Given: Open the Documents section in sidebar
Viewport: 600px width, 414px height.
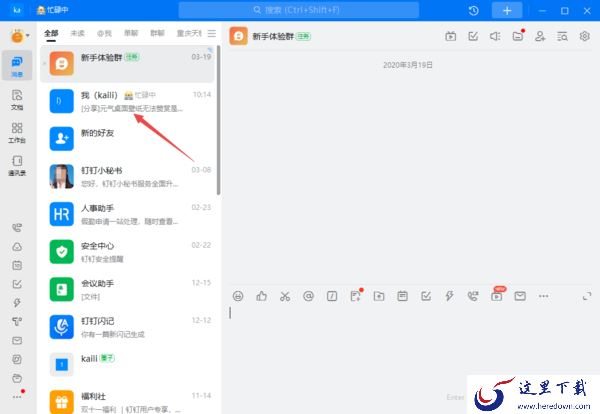Looking at the screenshot, I should (17, 99).
